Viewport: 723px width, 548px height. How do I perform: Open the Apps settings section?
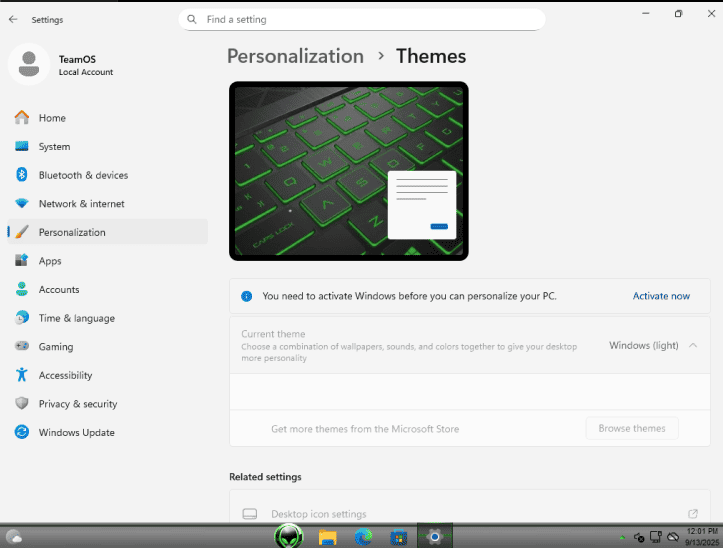(x=107, y=261)
